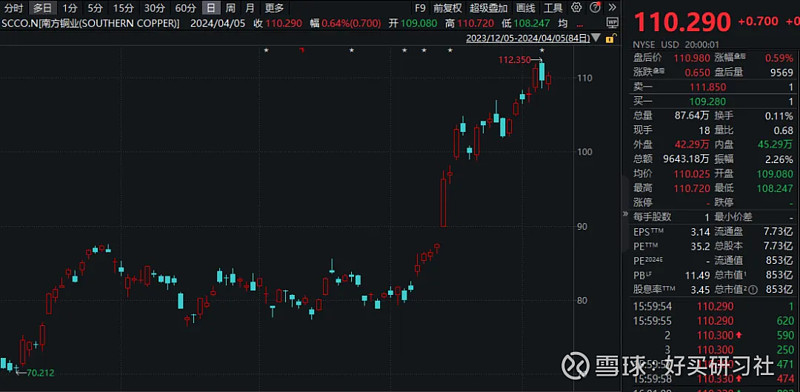The height and width of the screenshot is (392, 800).
Task: Click the 卖一 111.850 ask row
Action: coord(713,87)
